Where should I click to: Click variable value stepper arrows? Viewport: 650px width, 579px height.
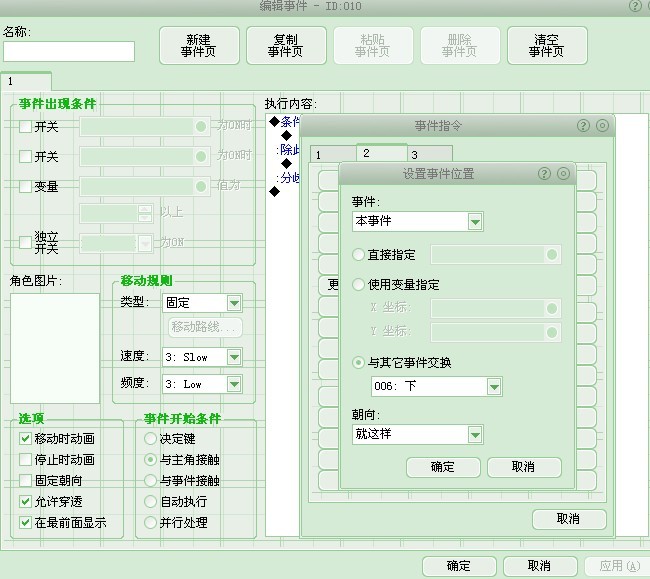145,213
